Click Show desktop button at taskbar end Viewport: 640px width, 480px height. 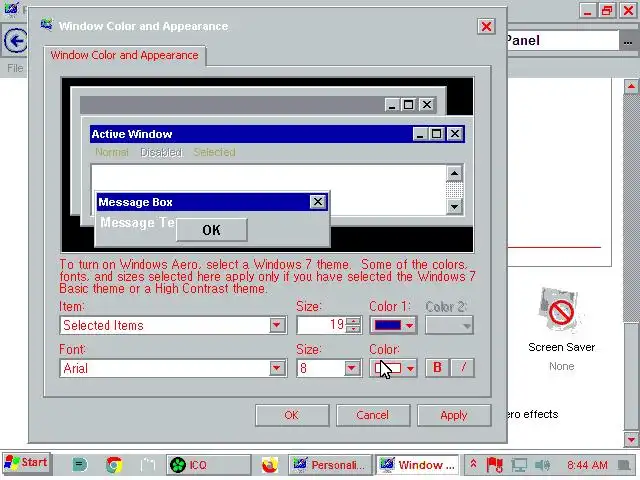pyautogui.click(x=624, y=465)
